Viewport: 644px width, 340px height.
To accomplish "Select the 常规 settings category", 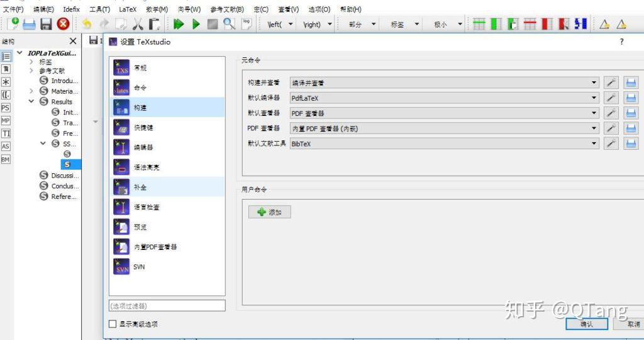I will (167, 67).
